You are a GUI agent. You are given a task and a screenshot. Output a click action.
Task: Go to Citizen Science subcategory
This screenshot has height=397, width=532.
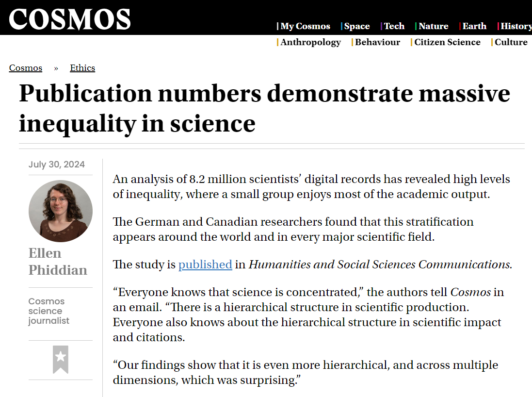pyautogui.click(x=447, y=42)
